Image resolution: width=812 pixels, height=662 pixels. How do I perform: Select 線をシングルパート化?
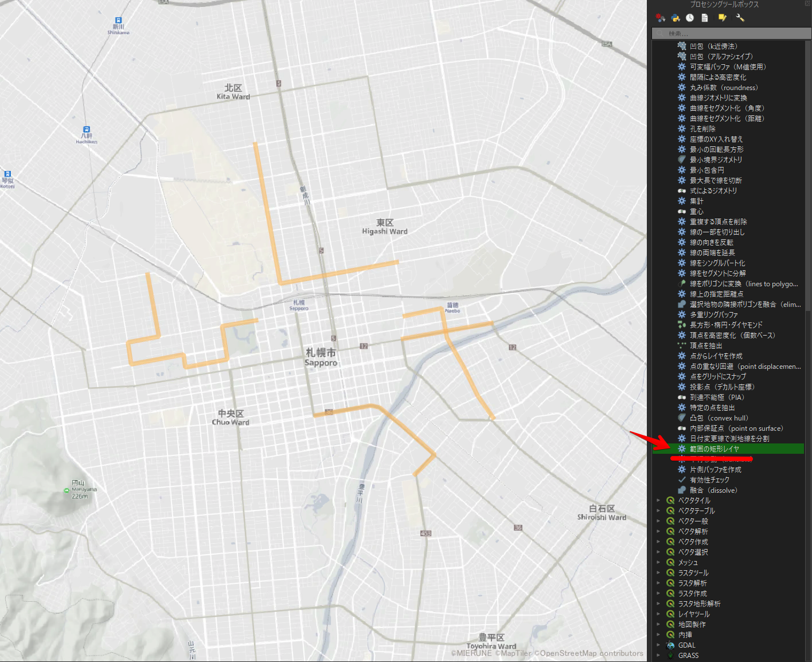tap(717, 263)
